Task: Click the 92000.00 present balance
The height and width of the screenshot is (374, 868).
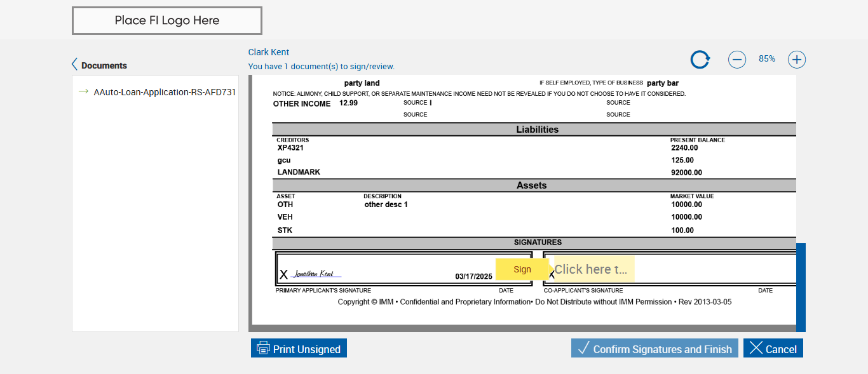Action: (686, 173)
